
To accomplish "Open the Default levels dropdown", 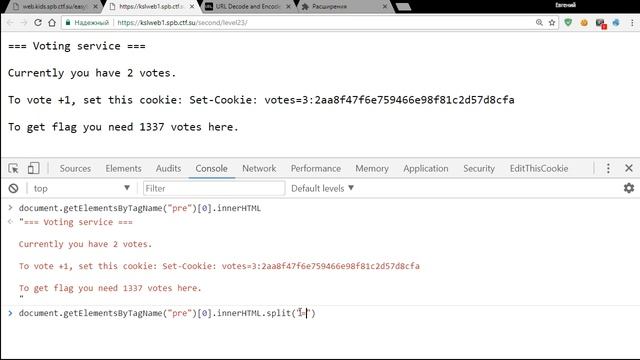I will pos(322,188).
